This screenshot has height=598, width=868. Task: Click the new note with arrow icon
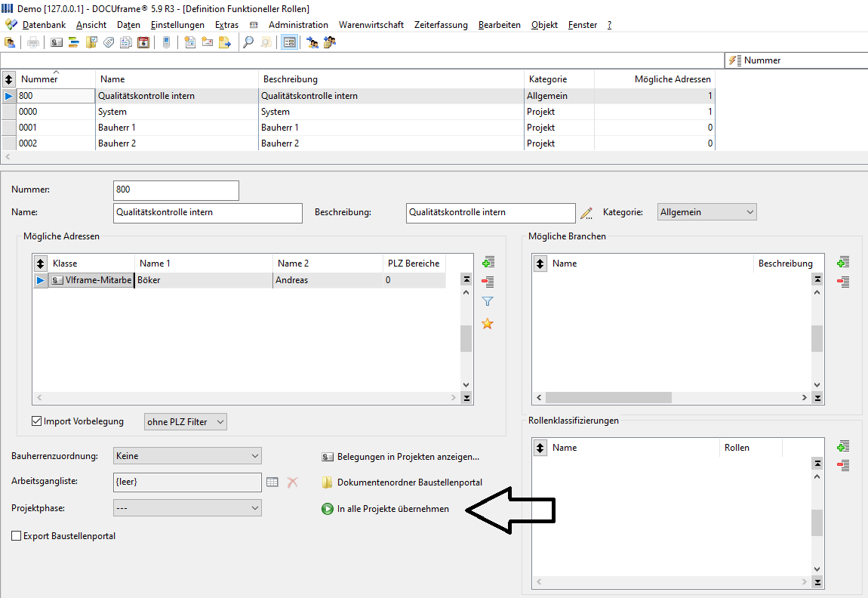point(225,42)
